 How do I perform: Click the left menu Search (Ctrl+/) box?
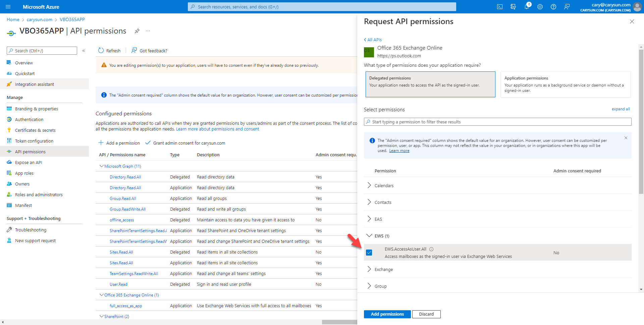pos(42,51)
